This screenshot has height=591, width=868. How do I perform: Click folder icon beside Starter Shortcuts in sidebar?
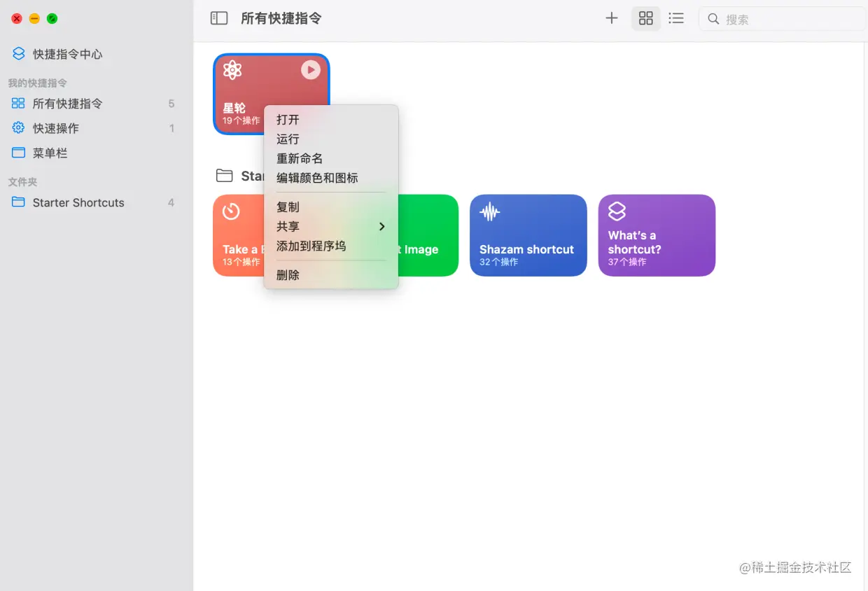(x=19, y=202)
